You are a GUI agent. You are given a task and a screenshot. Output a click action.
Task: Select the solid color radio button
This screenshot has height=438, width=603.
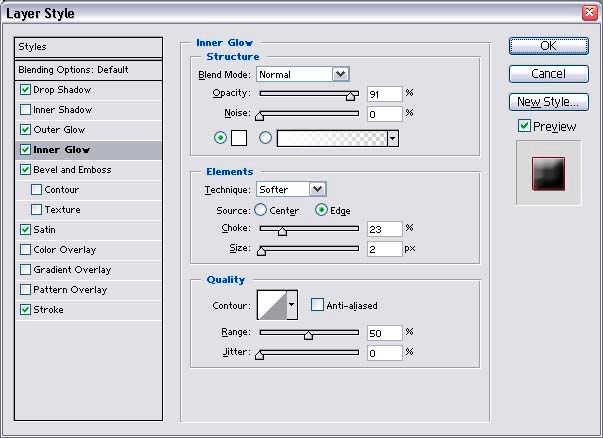(x=220, y=138)
